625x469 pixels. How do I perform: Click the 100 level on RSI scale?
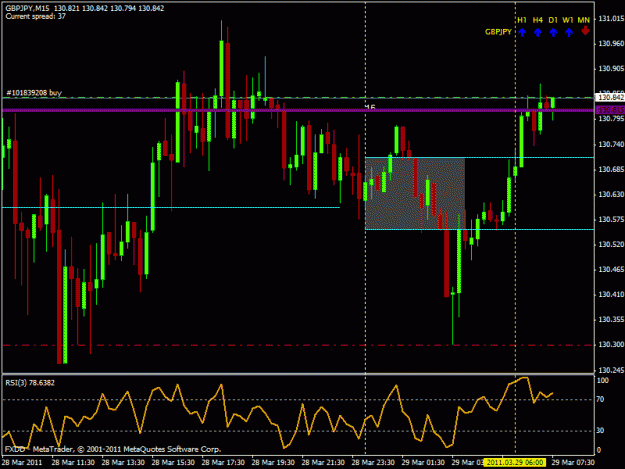pos(603,381)
